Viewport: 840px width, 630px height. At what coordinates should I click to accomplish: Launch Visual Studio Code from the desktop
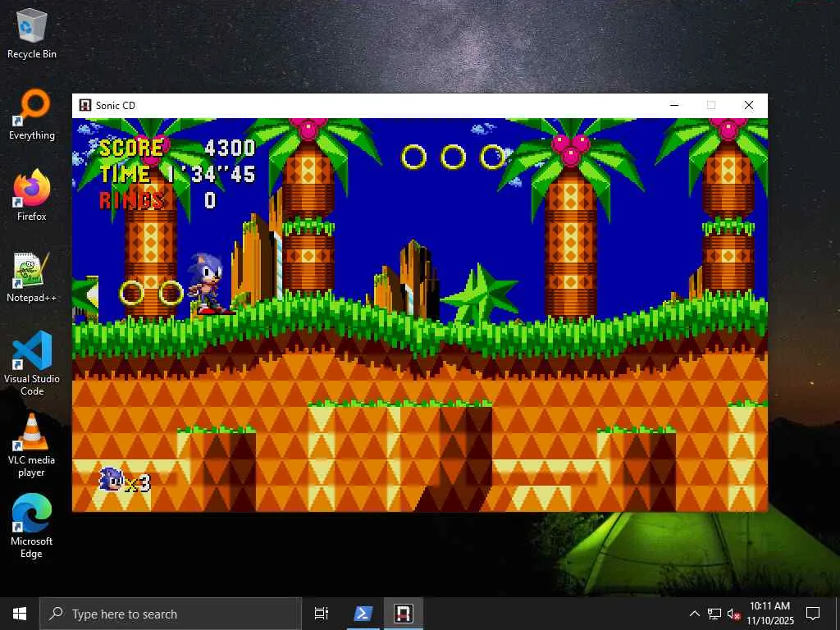pos(32,363)
